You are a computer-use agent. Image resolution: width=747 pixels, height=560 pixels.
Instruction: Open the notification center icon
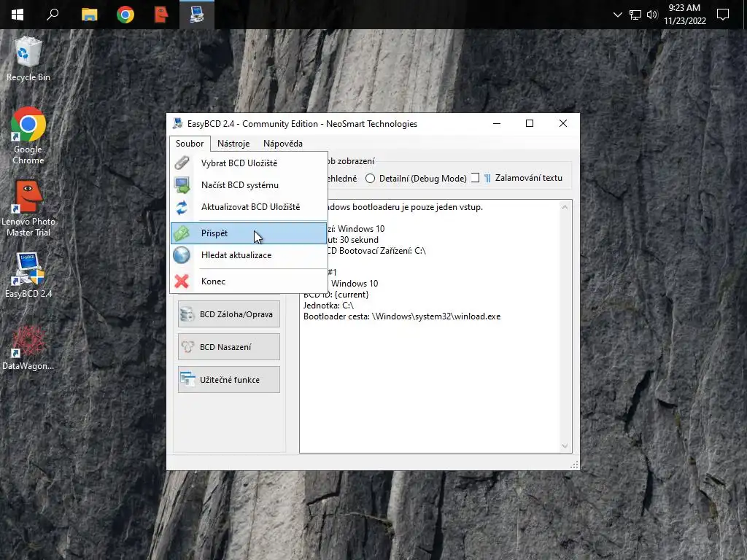(x=723, y=15)
